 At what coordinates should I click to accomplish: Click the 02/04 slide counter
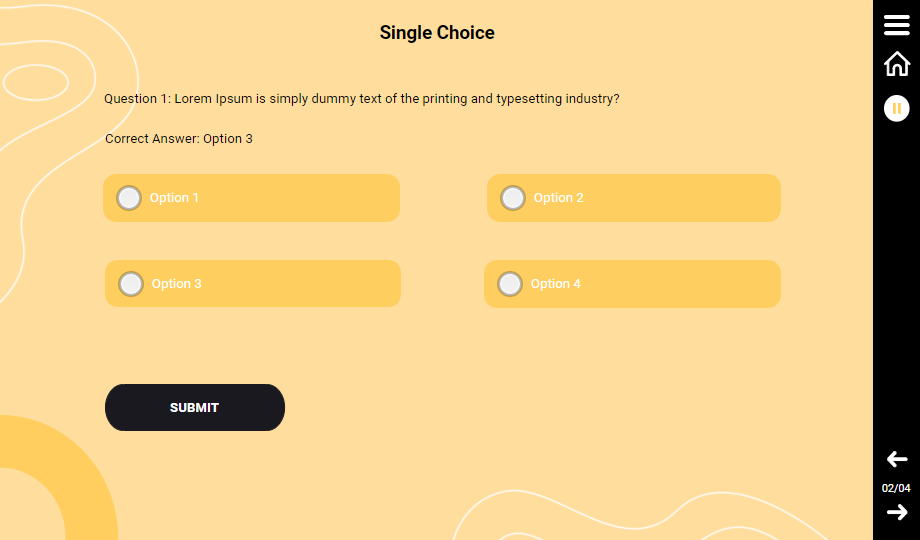(x=896, y=488)
